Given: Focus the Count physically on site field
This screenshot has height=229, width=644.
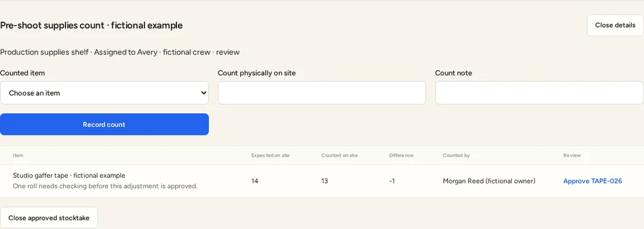Looking at the screenshot, I should [x=321, y=92].
